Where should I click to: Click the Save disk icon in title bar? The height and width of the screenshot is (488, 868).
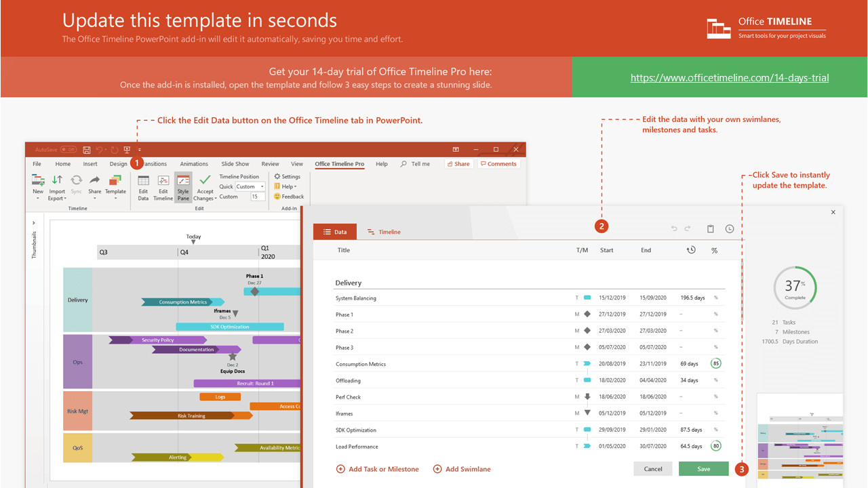pos(87,150)
